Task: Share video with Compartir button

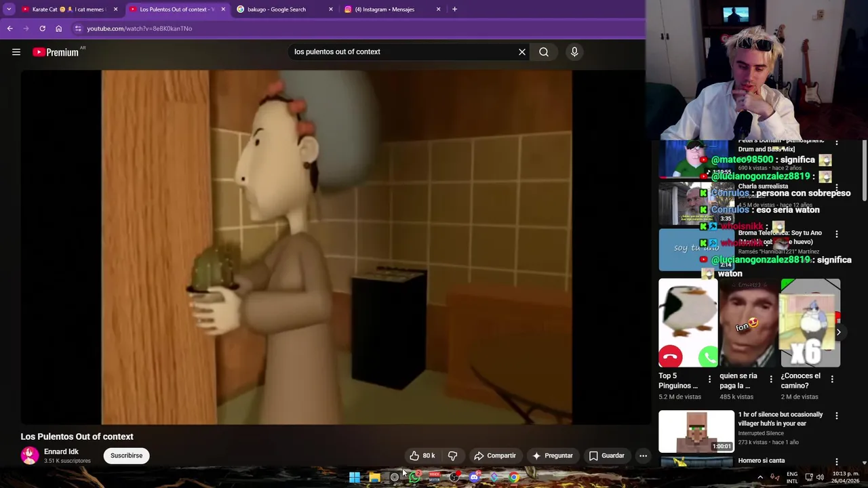Action: (495, 455)
